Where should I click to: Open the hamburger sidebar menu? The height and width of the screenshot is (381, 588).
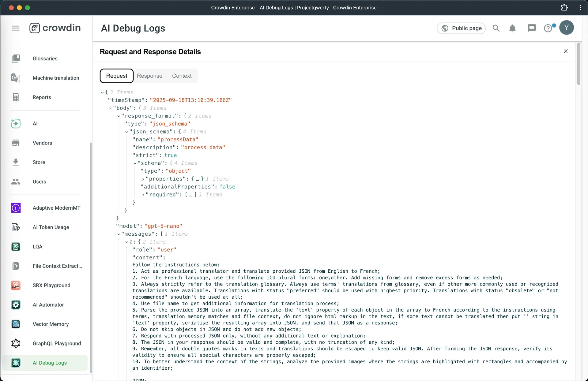16,28
